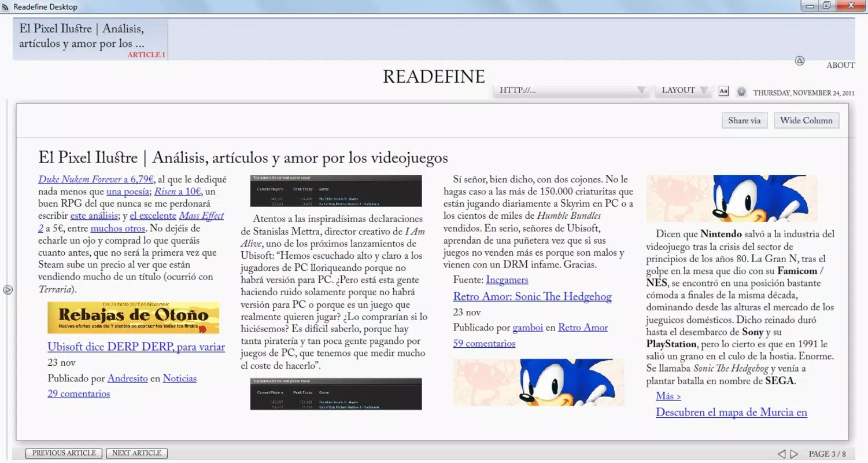Click the date Thursday, November 24, 2011
Viewport: 868px width, 463px height.
[x=804, y=93]
